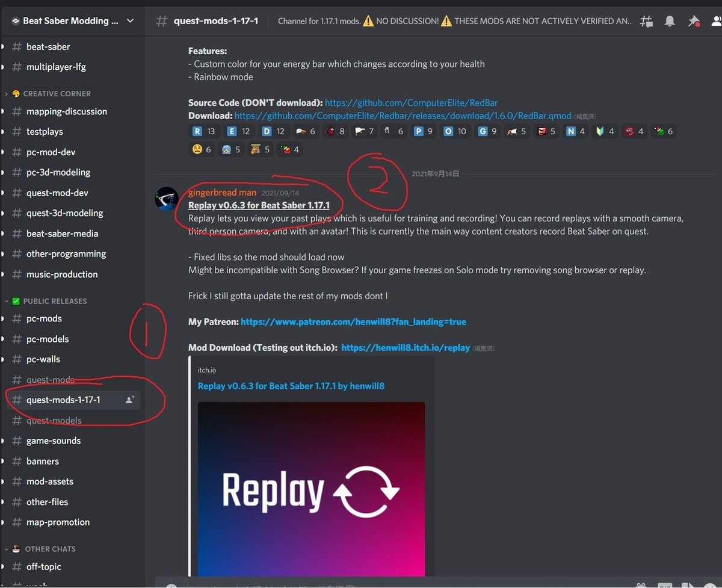
Task: Open beat-saber-media channel
Action: click(73, 234)
